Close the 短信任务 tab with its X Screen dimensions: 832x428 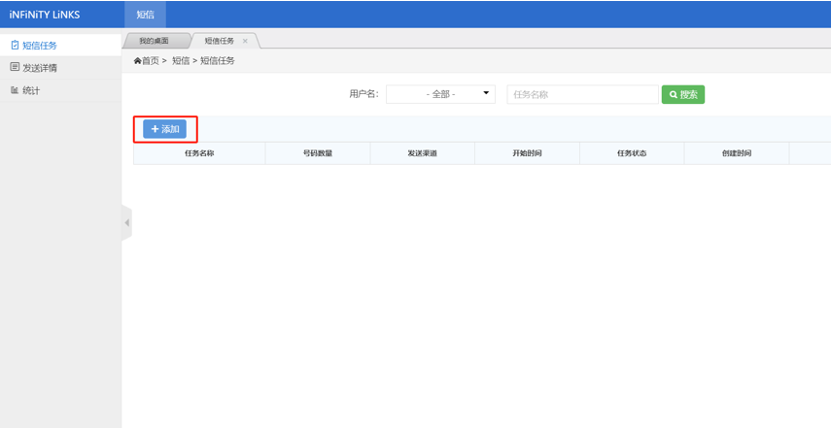[245, 41]
